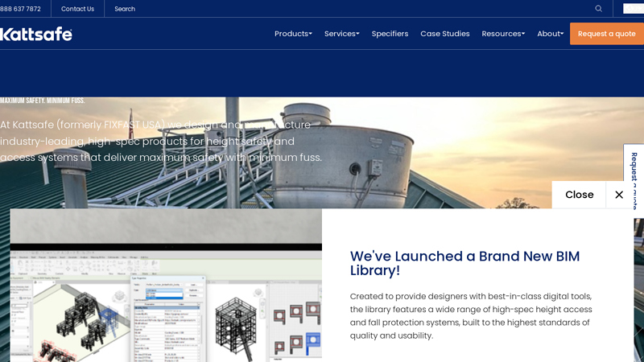
Task: Click the Search text link in top bar
Action: click(125, 9)
